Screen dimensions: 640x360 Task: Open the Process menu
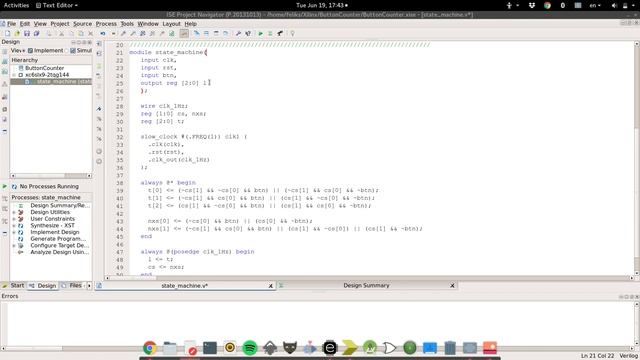tap(106, 24)
